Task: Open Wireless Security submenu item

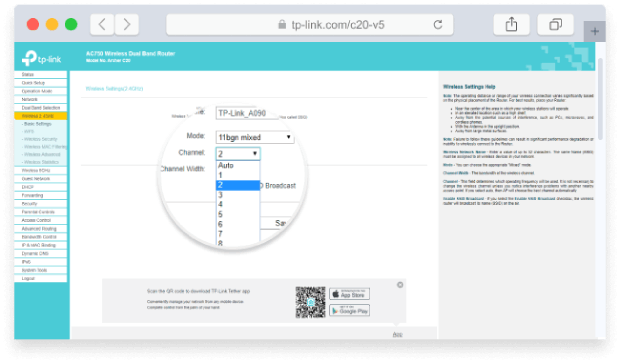Action: coord(40,139)
